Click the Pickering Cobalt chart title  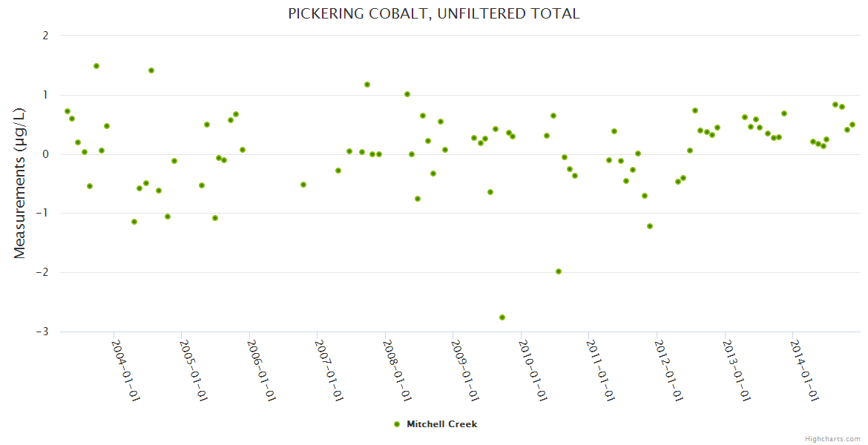click(434, 13)
